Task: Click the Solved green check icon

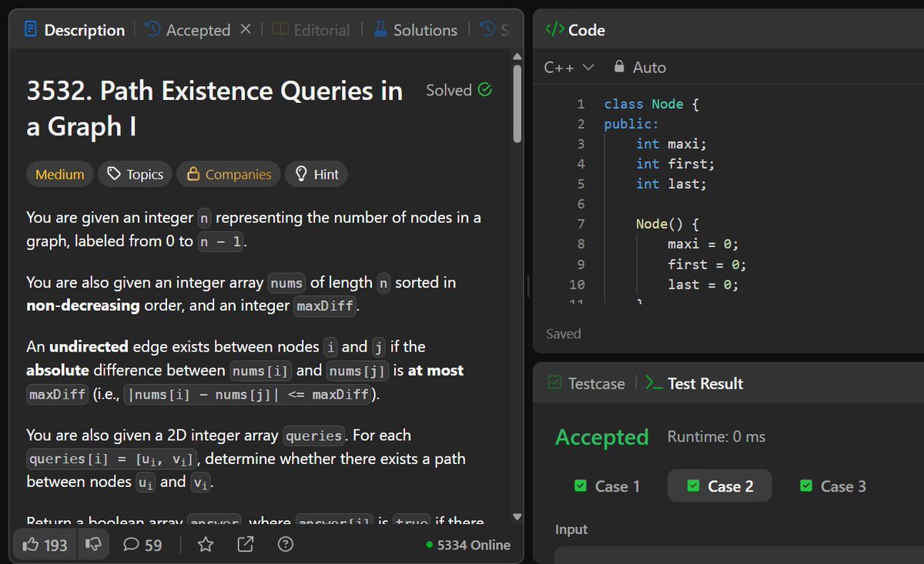Action: (485, 89)
